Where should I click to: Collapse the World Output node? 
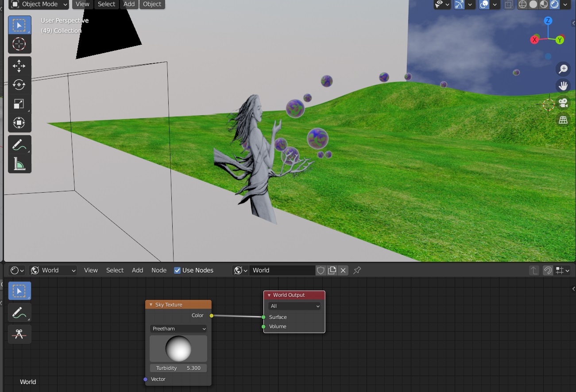(269, 295)
